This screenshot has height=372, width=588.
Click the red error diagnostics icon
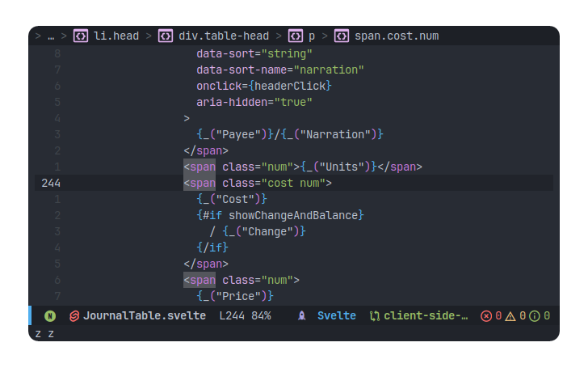(x=486, y=316)
